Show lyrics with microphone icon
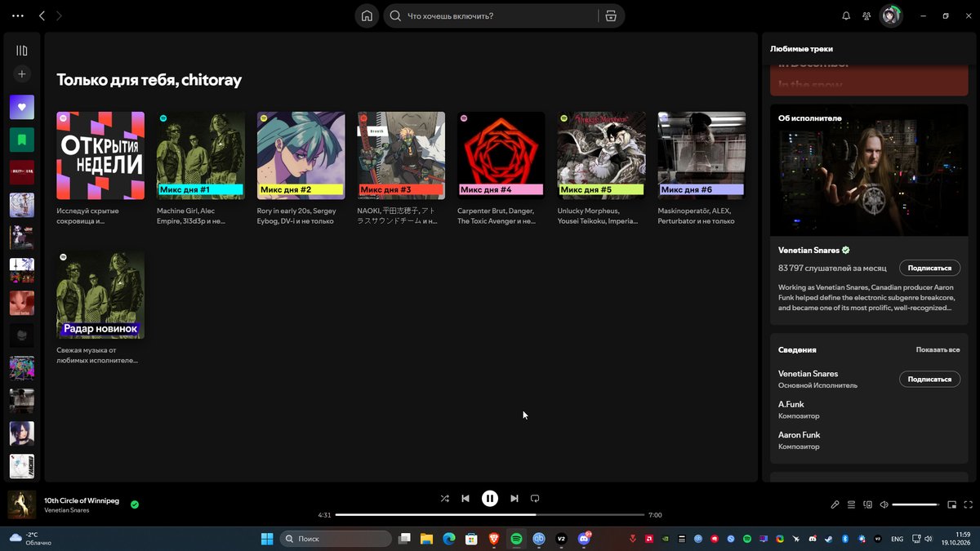The width and height of the screenshot is (980, 551). coord(835,504)
